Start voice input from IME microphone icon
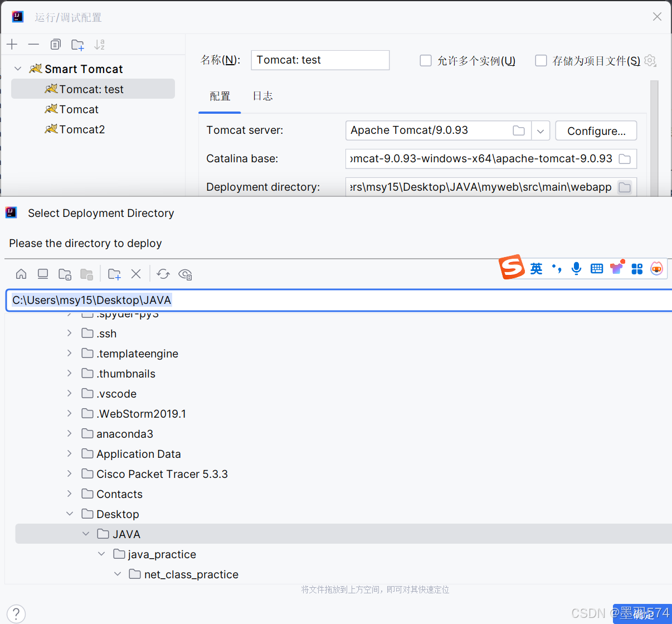The height and width of the screenshot is (624, 672). (577, 269)
